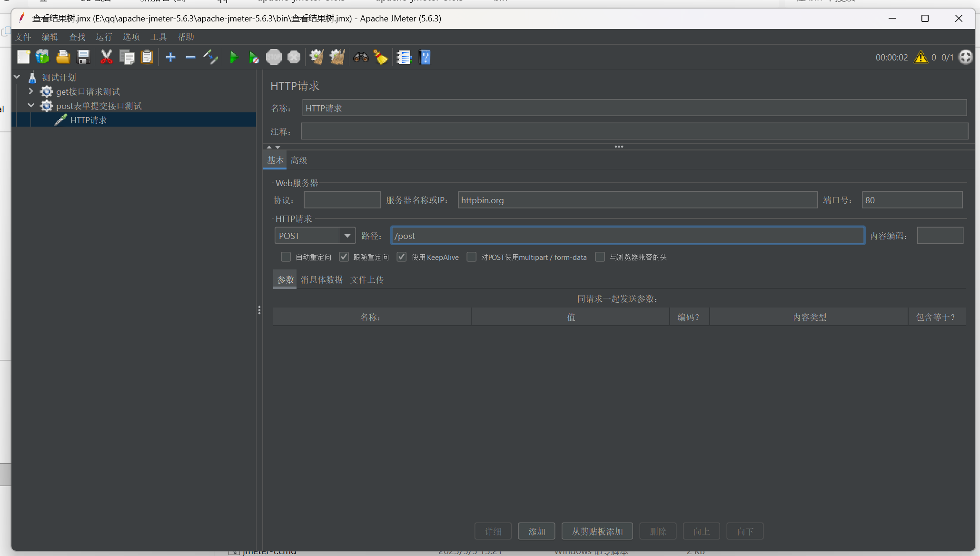
Task: Click the 从剪贴板添加 button
Action: click(x=597, y=531)
